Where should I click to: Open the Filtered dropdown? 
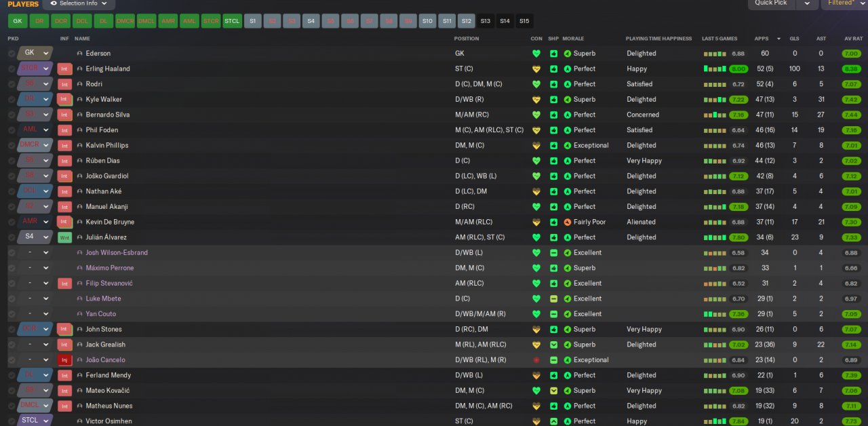coord(844,3)
